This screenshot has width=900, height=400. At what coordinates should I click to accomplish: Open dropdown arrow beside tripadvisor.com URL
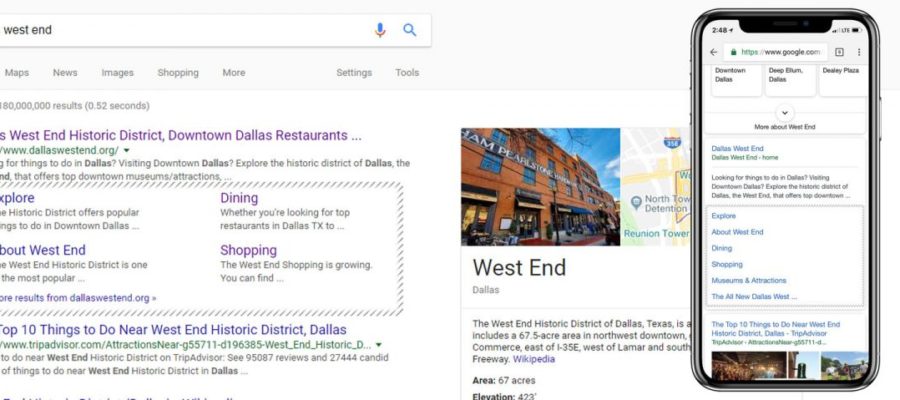(x=378, y=345)
